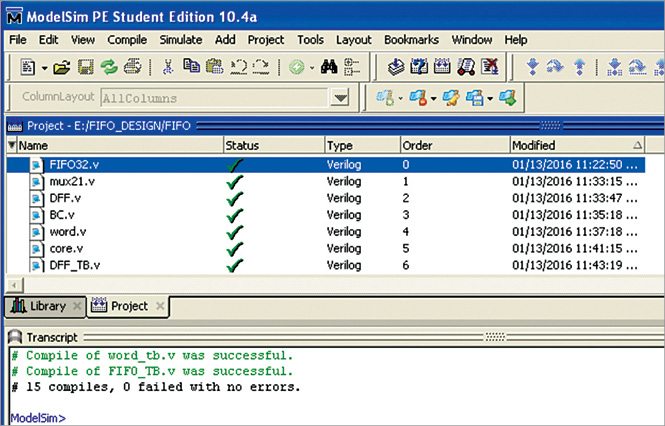Select core.v in the project list

tap(67, 248)
